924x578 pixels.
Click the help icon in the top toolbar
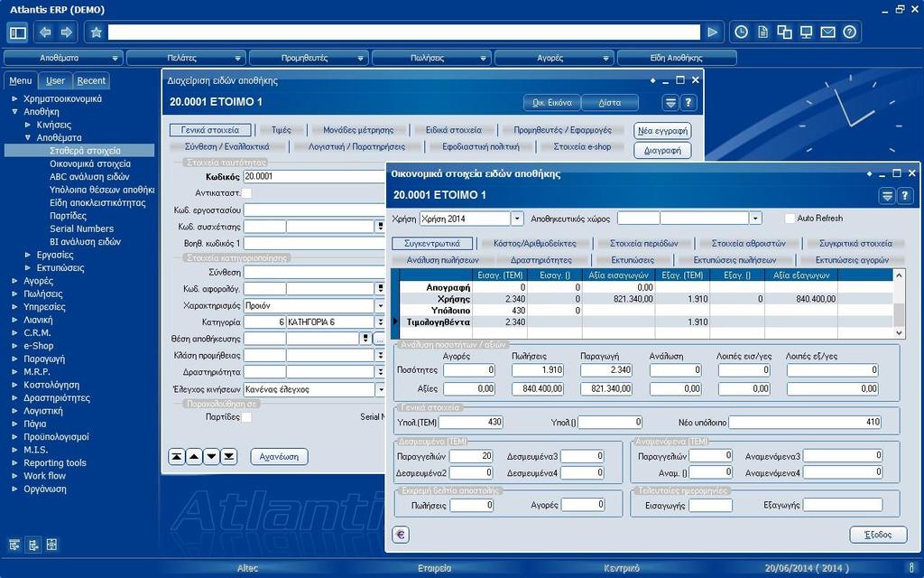point(849,33)
